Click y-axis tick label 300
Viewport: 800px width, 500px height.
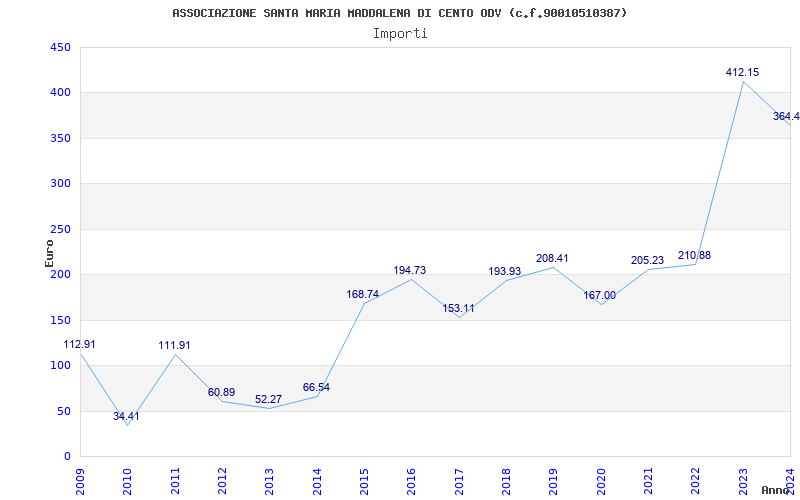[x=60, y=184]
